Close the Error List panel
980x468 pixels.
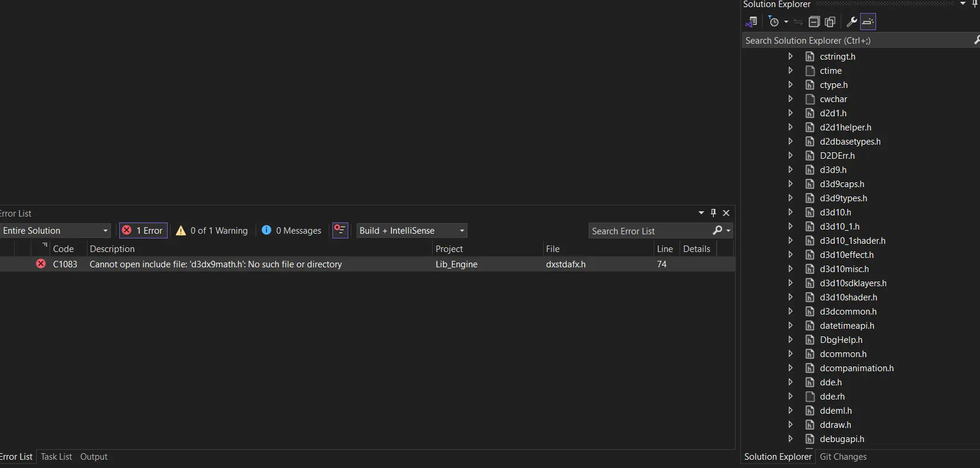tap(726, 213)
